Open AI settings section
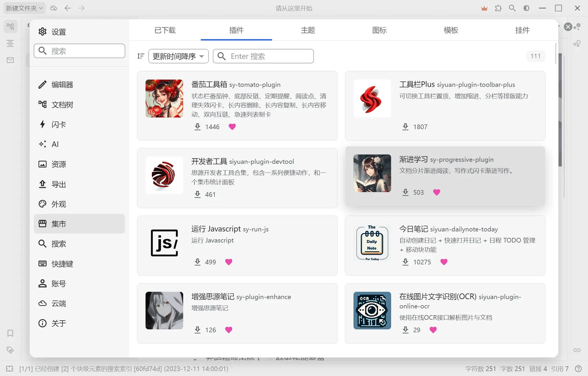 tap(79, 144)
